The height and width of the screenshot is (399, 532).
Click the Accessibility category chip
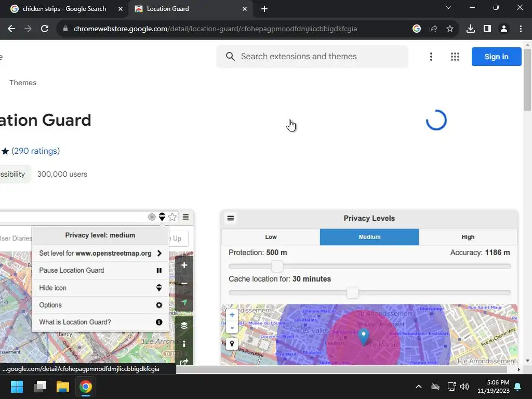pyautogui.click(x=14, y=174)
